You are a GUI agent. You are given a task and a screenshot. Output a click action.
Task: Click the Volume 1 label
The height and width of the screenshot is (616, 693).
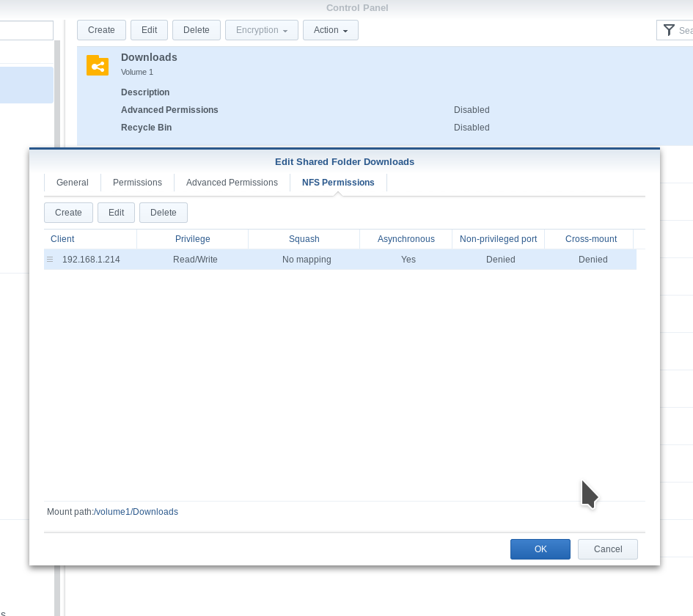tap(137, 72)
